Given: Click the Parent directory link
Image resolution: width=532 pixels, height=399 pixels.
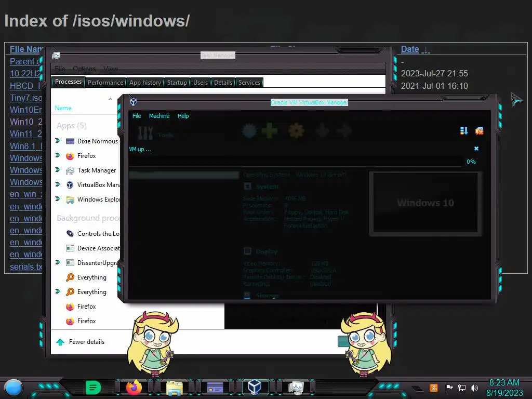Looking at the screenshot, I should pyautogui.click(x=25, y=61).
